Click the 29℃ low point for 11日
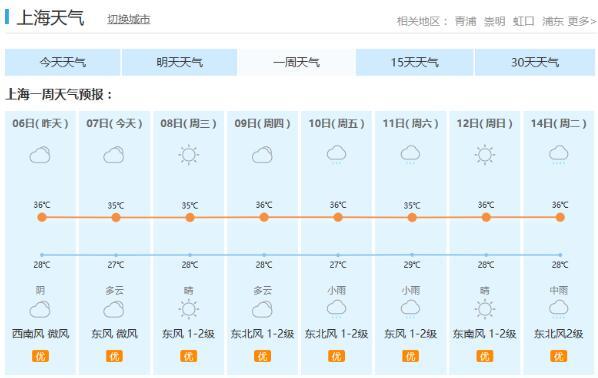Screen dimensions: 598x378 [412, 254]
